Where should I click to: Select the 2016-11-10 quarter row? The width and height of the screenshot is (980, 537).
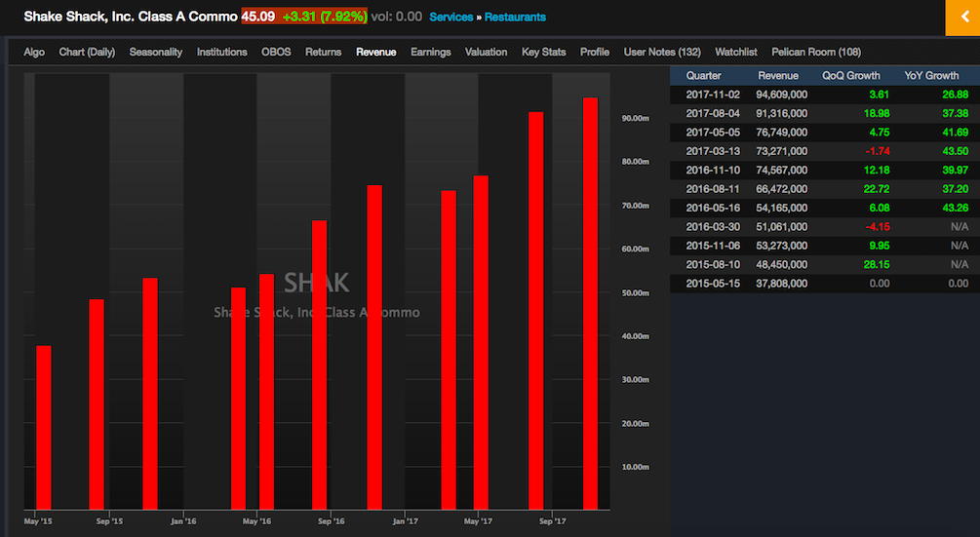pyautogui.click(x=825, y=170)
